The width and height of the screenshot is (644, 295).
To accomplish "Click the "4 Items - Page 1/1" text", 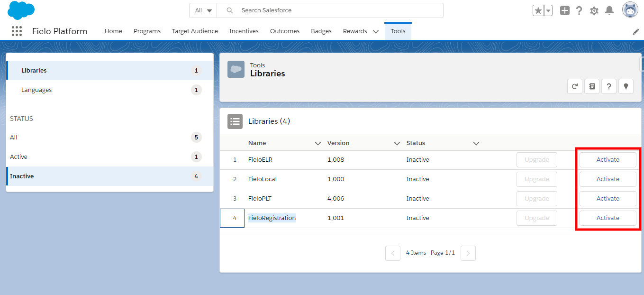I will 430,253.
